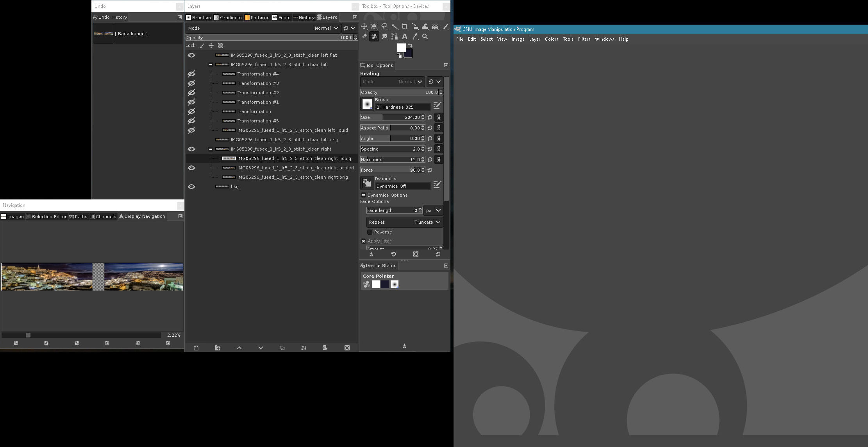Hide the bkg layer

pos(191,187)
